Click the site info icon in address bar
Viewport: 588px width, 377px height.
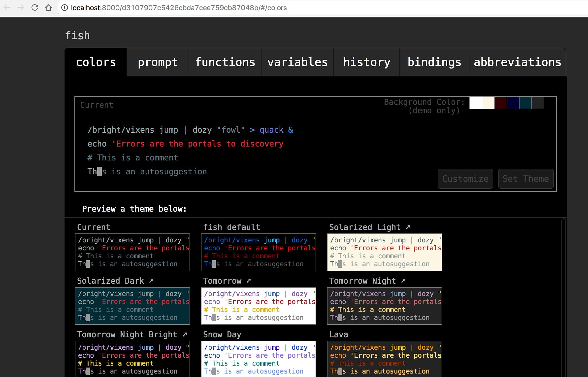(x=65, y=8)
